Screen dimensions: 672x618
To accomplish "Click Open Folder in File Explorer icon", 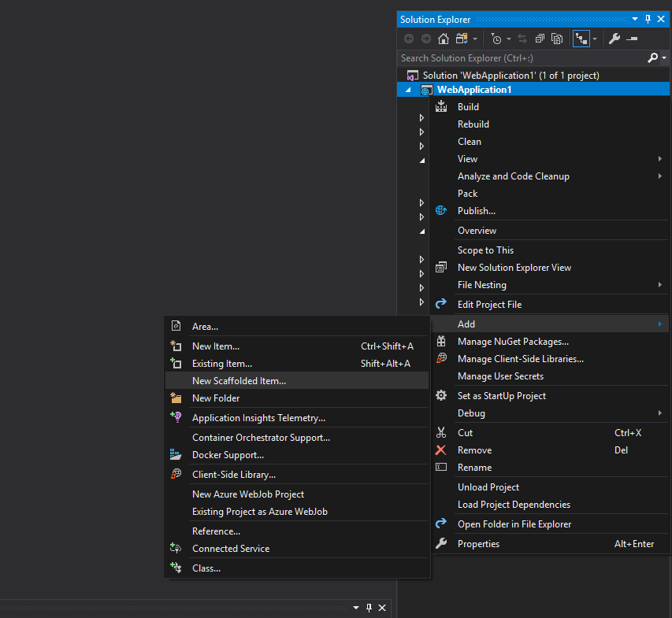I will pos(441,524).
